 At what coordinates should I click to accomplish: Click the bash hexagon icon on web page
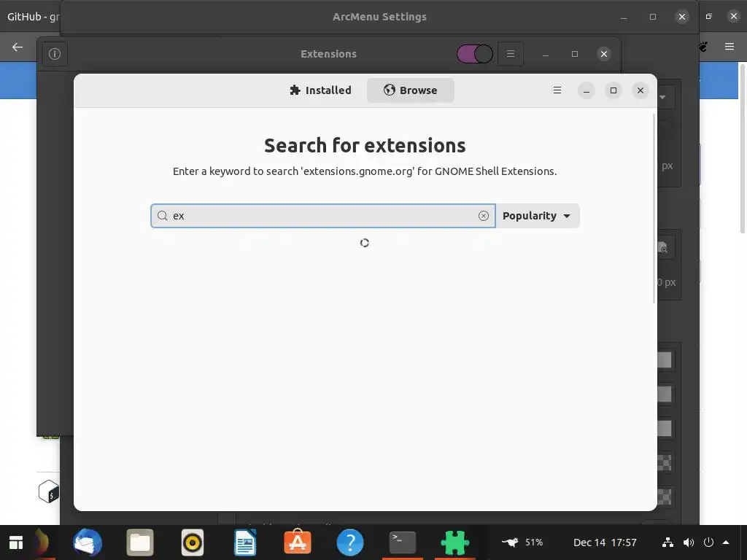[49, 491]
